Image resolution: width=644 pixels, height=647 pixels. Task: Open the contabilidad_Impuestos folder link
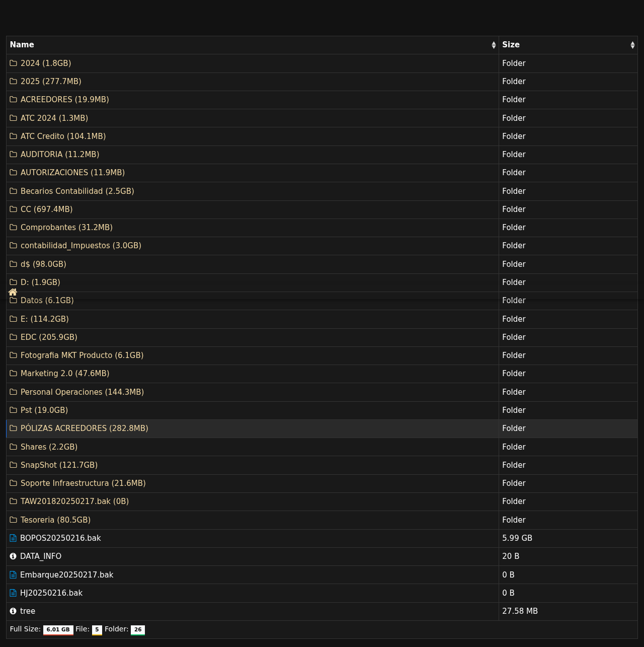coord(80,246)
